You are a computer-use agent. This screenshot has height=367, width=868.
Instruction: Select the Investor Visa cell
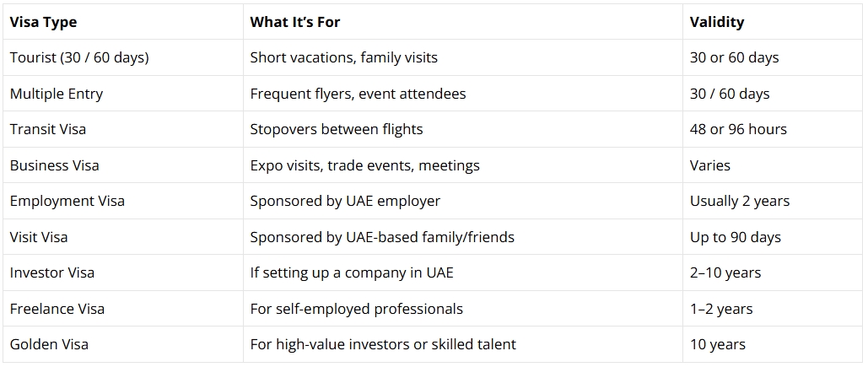point(51,273)
